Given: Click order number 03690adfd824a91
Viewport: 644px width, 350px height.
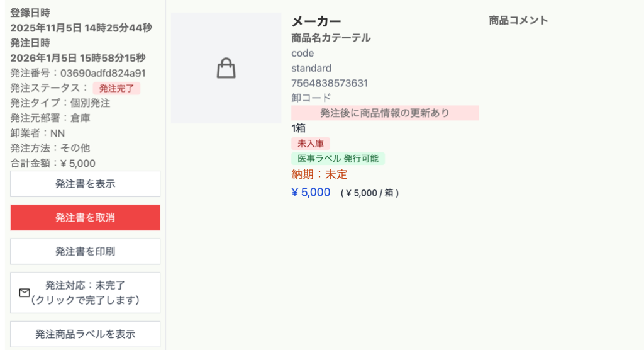Looking at the screenshot, I should coord(103,73).
